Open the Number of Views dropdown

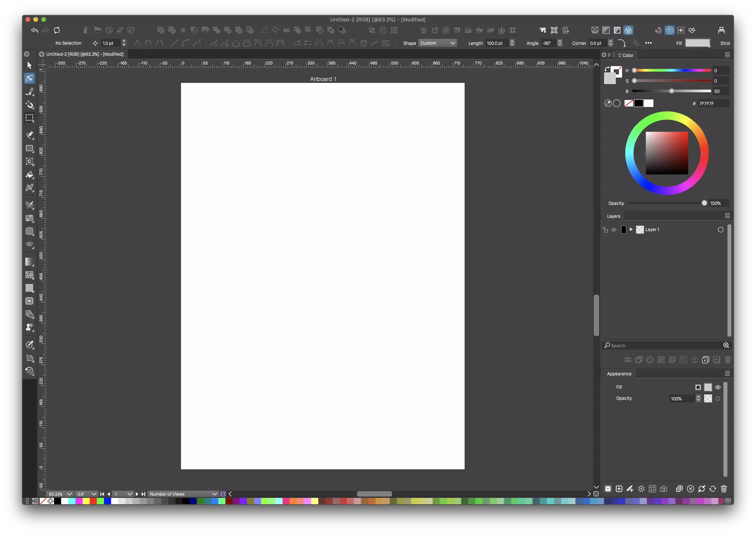[x=183, y=494]
